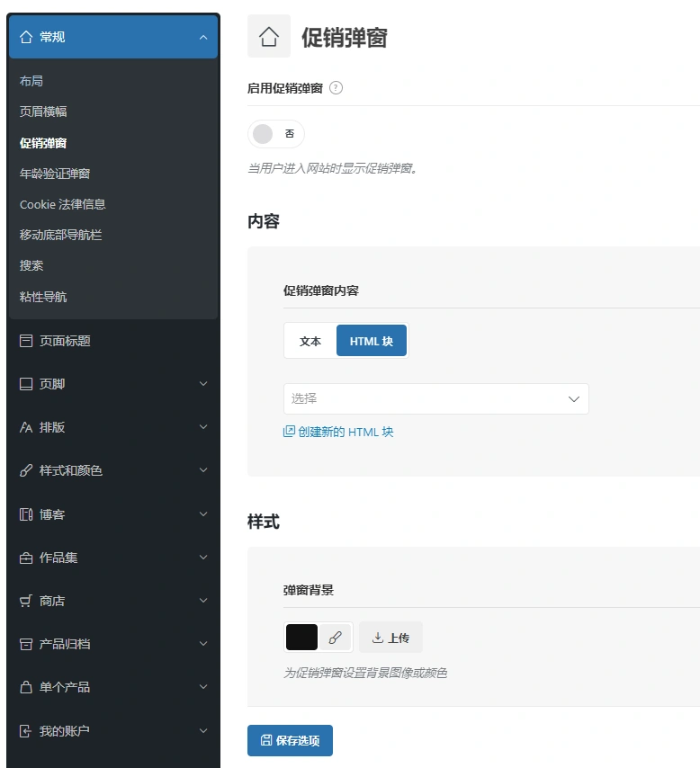Expand the 商店 section chevron
Screen dimensions: 700x768
click(x=203, y=600)
